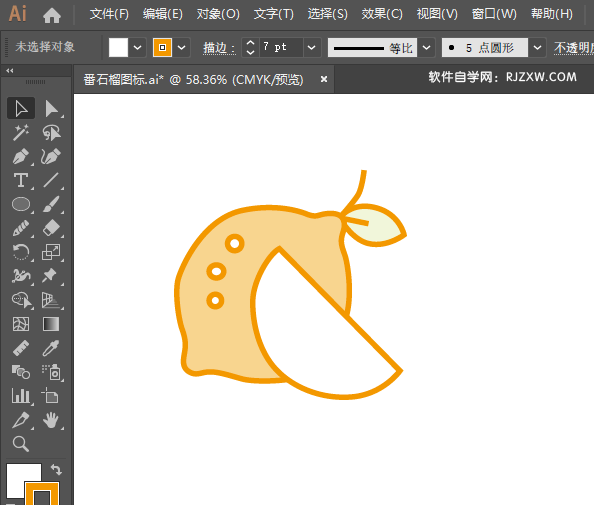Select the Pen tool
594x505 pixels.
(x=20, y=156)
